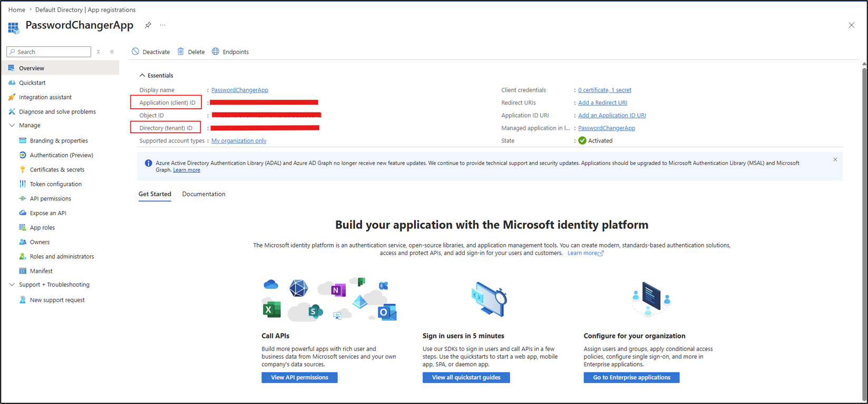Switch to the Get Started tab
Viewport: 868px width, 404px height.
pos(155,194)
